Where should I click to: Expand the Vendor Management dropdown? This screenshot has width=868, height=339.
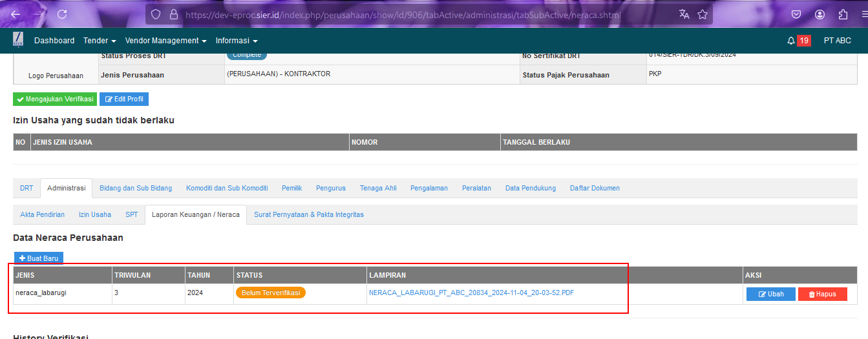point(165,41)
